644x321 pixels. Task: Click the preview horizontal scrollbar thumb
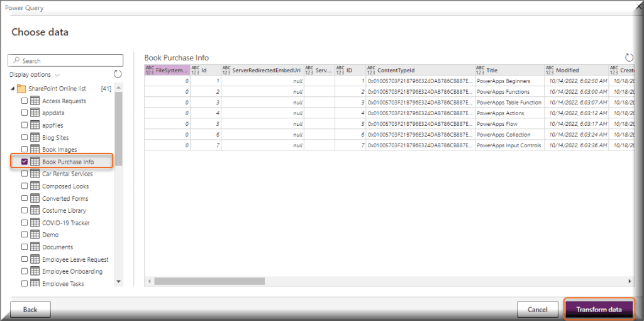[x=209, y=281]
